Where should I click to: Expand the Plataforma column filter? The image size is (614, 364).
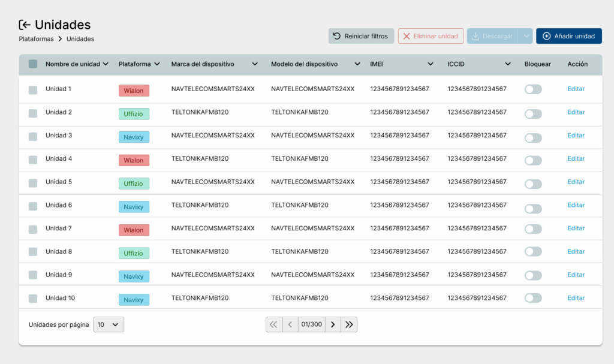coord(156,64)
